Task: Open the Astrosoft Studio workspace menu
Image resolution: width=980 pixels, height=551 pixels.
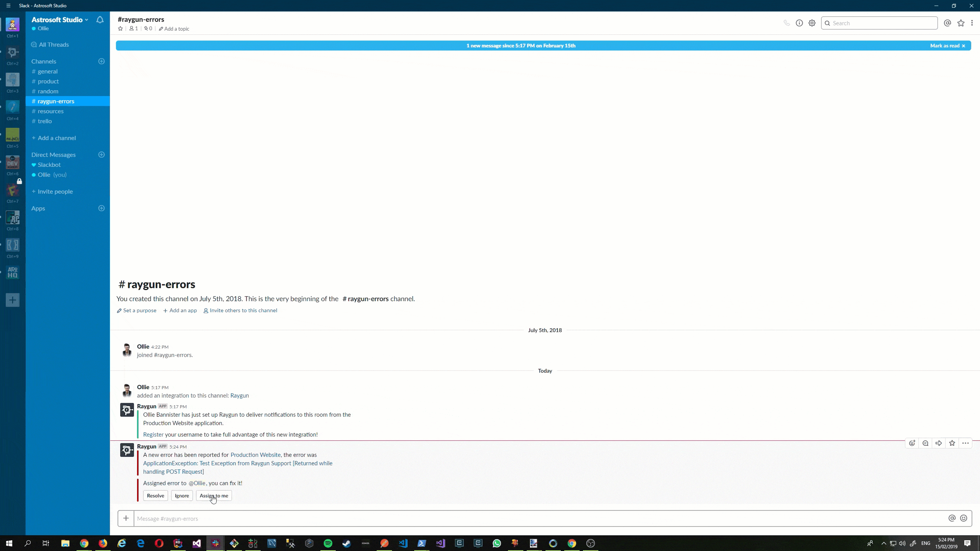Action: pos(60,20)
